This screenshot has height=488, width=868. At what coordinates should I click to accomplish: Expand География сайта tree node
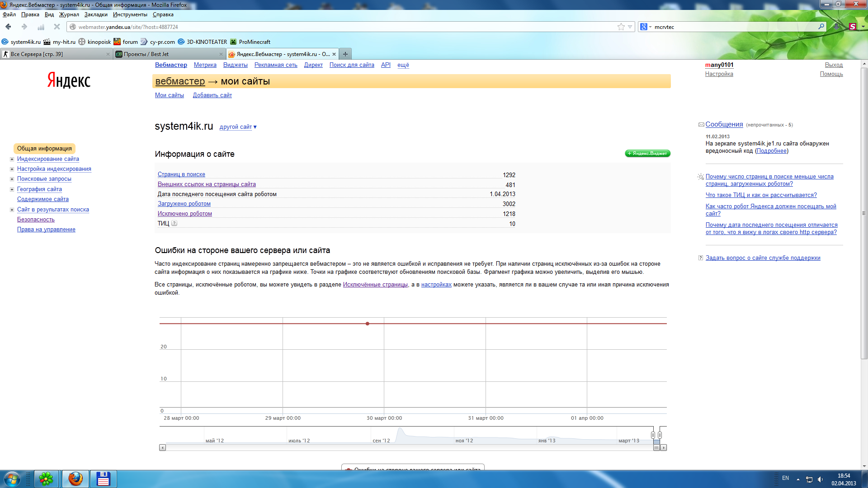point(12,189)
